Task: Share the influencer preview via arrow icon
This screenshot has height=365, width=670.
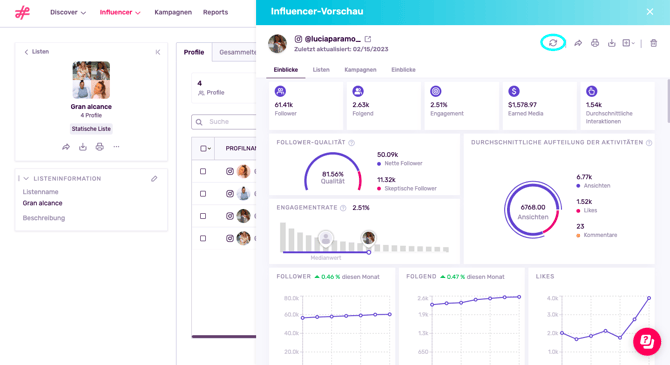Action: point(578,43)
